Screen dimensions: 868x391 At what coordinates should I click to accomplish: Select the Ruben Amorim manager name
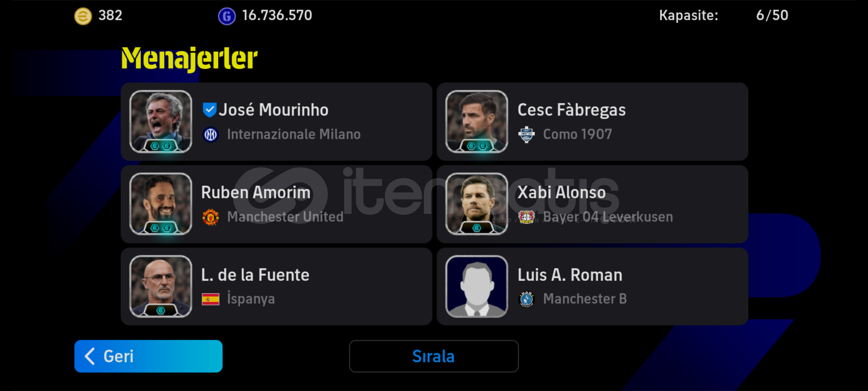point(256,193)
